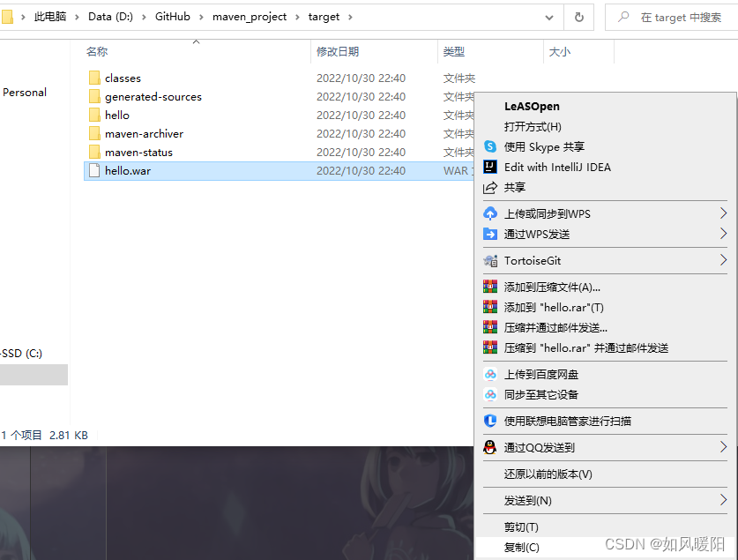Click target breadcrumb segment

click(x=324, y=17)
